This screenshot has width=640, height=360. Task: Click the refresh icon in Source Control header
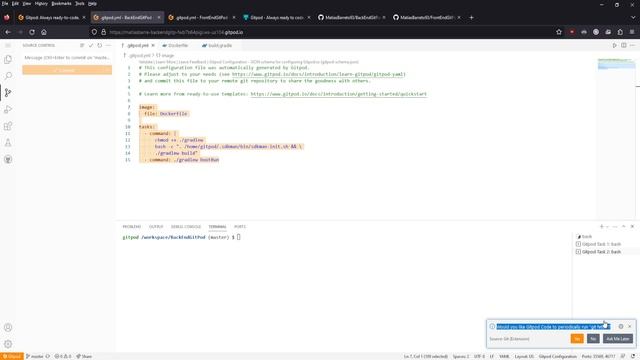(100, 45)
